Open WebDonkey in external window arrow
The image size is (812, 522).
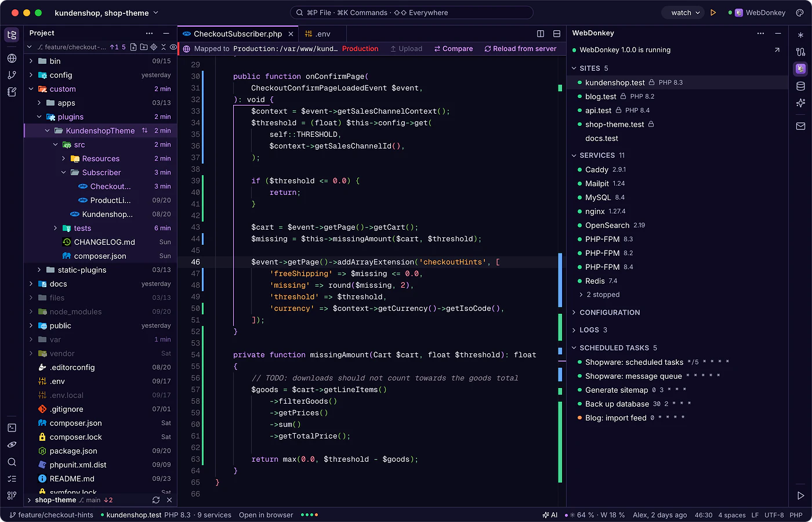pyautogui.click(x=777, y=50)
